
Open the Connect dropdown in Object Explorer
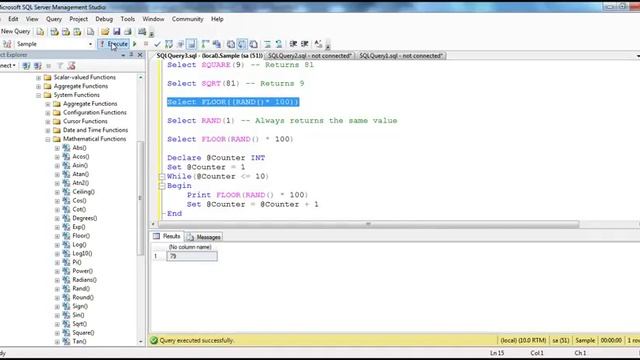(7, 66)
